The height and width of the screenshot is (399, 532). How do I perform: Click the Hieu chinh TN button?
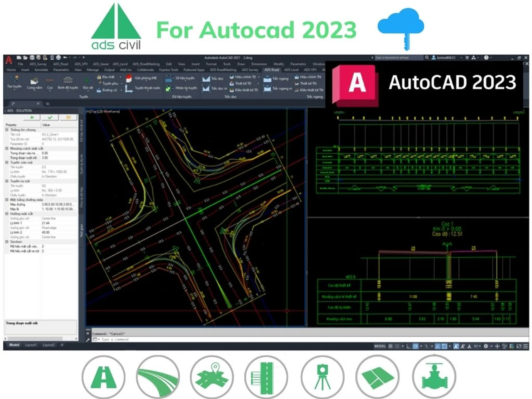pos(308,77)
